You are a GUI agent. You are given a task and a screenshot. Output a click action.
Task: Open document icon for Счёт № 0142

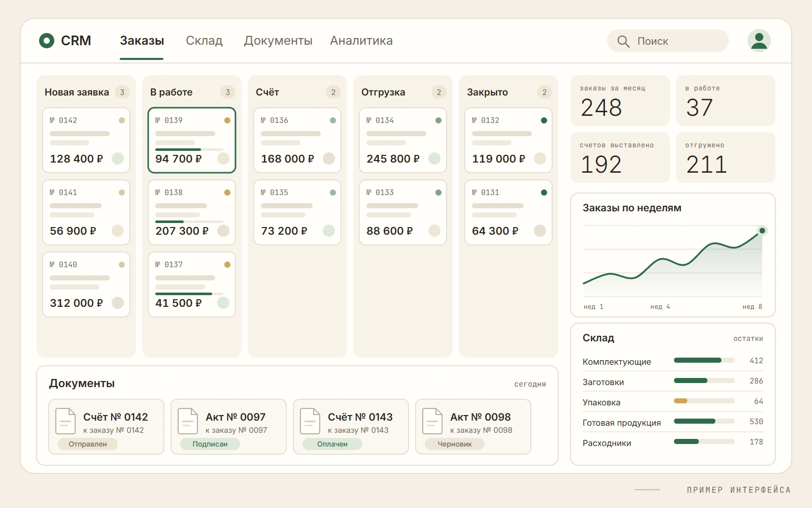coord(65,421)
